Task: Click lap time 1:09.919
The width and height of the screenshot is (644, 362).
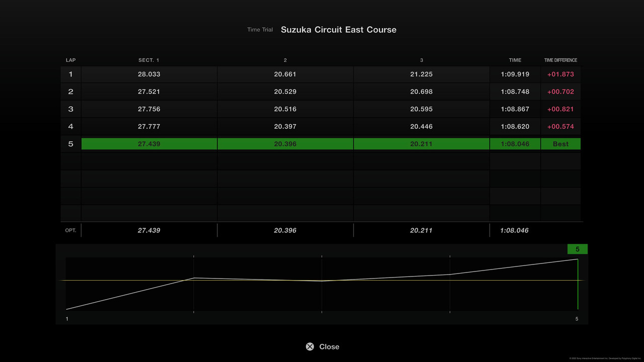Action: coord(515,74)
